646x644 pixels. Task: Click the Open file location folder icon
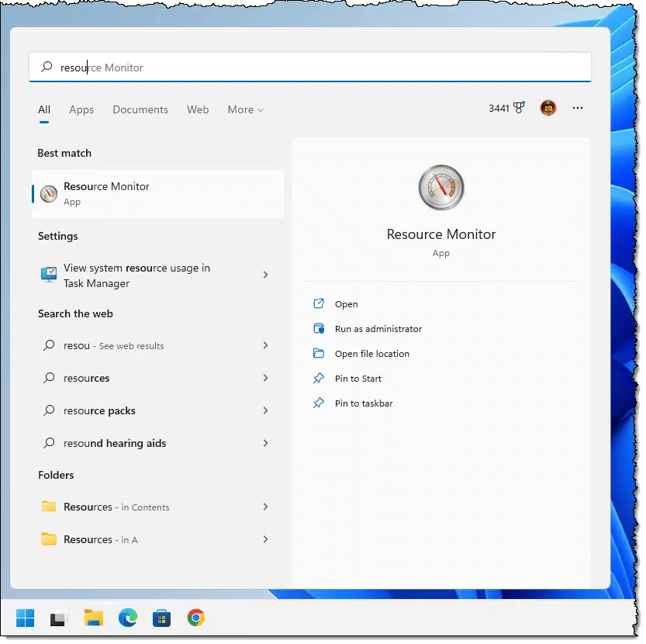pyautogui.click(x=319, y=353)
